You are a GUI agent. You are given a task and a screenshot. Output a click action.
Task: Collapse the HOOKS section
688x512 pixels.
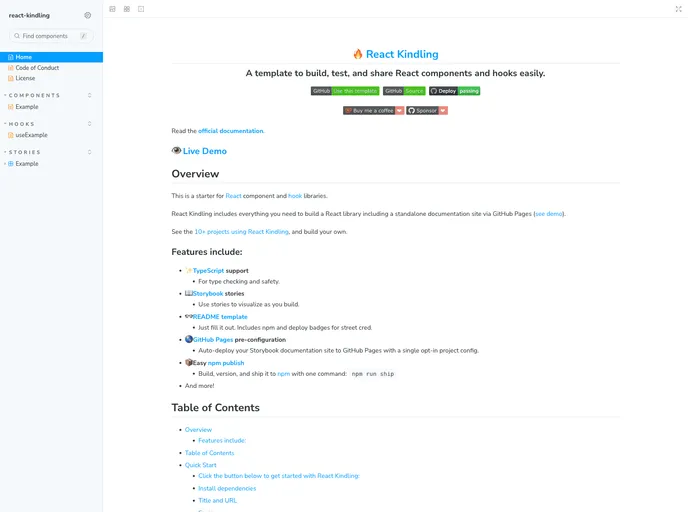point(21,124)
